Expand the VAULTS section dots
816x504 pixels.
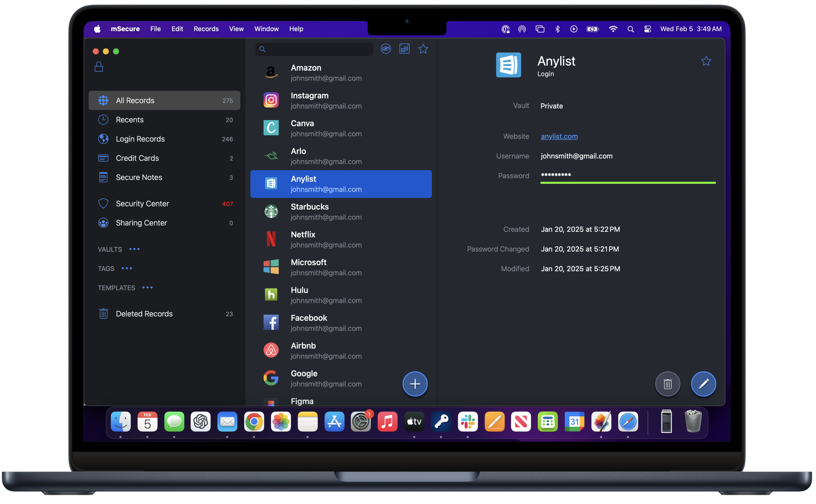134,249
